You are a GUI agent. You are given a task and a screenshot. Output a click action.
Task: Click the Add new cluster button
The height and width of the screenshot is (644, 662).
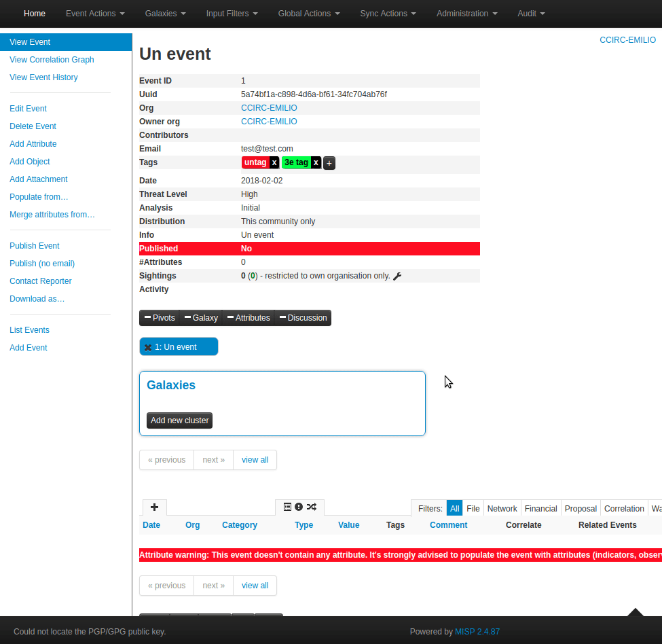tap(179, 420)
